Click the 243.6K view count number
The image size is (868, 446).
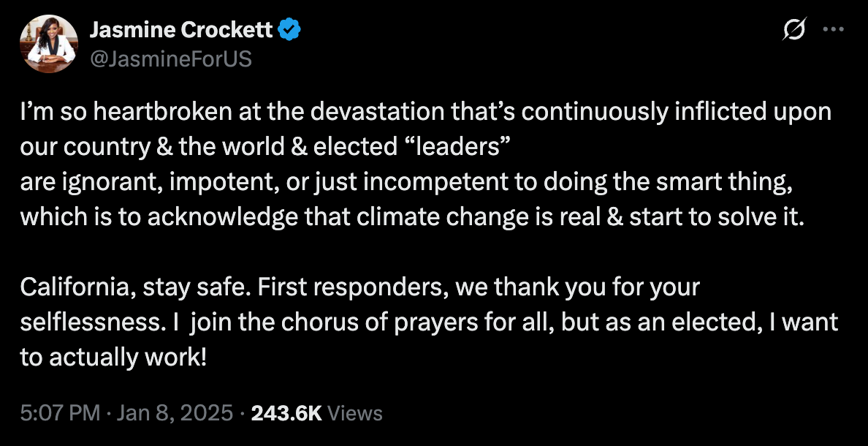click(x=286, y=413)
